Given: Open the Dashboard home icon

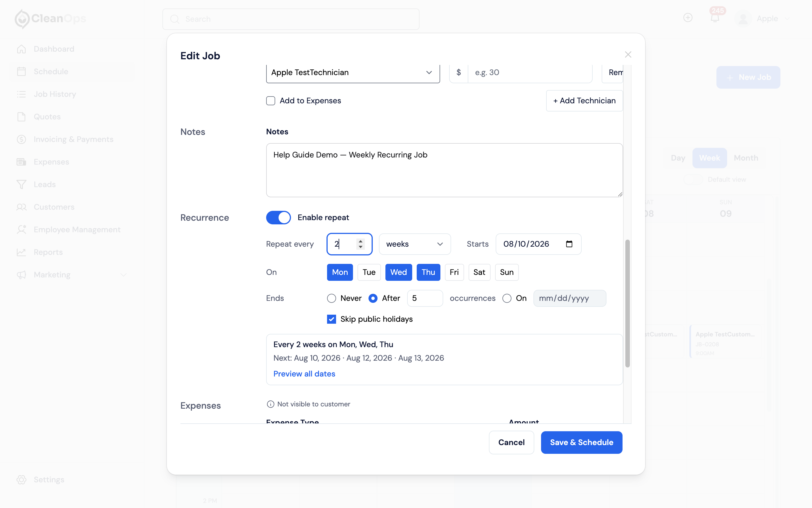Looking at the screenshot, I should tap(21, 49).
